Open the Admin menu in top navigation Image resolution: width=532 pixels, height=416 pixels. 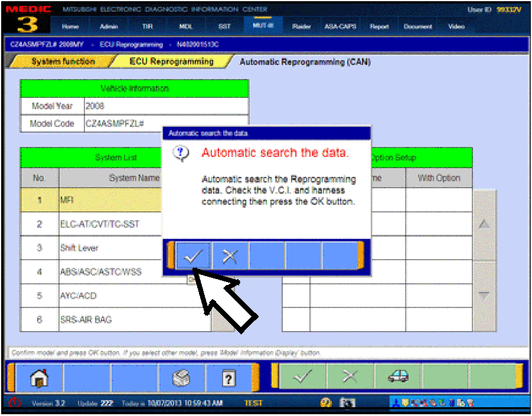click(x=109, y=27)
